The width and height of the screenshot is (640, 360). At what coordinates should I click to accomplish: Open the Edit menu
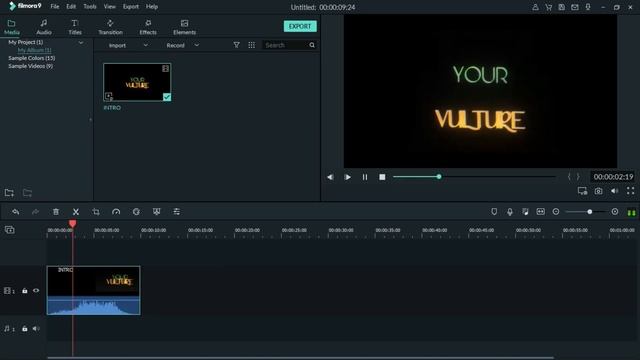coord(71,7)
